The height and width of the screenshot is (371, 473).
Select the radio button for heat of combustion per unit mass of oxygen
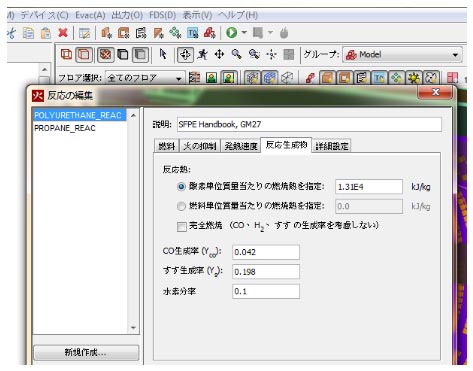click(x=181, y=187)
